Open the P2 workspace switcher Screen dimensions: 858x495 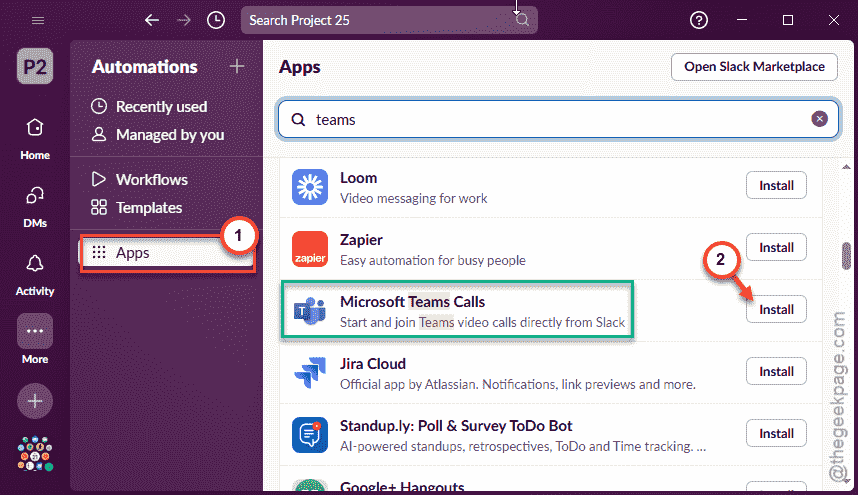[x=35, y=67]
